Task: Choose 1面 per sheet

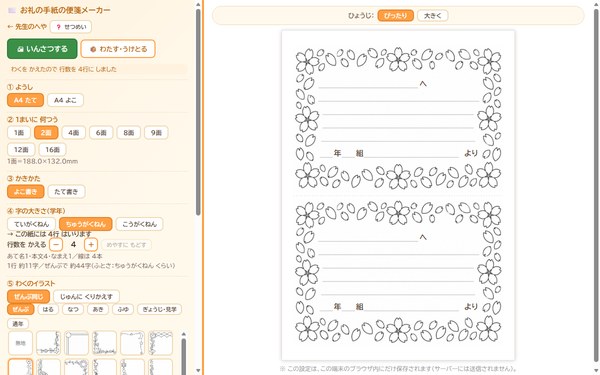Action: [x=19, y=133]
